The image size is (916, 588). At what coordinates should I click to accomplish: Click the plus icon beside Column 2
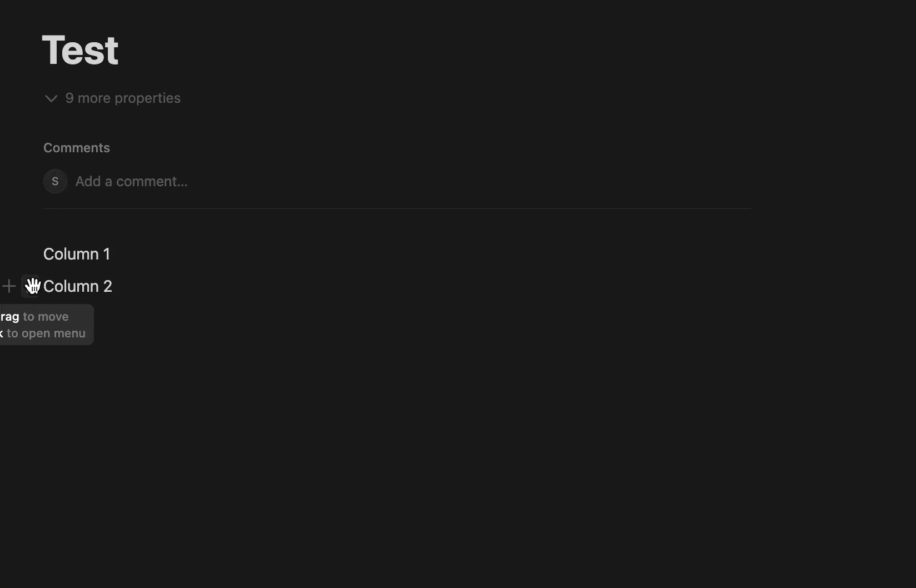click(9, 286)
